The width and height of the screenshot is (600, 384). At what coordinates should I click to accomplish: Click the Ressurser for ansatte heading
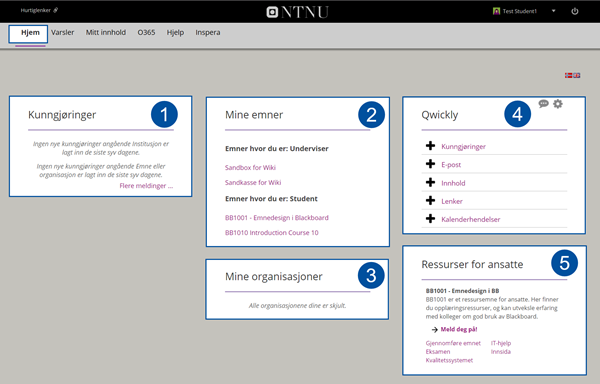pyautogui.click(x=472, y=264)
